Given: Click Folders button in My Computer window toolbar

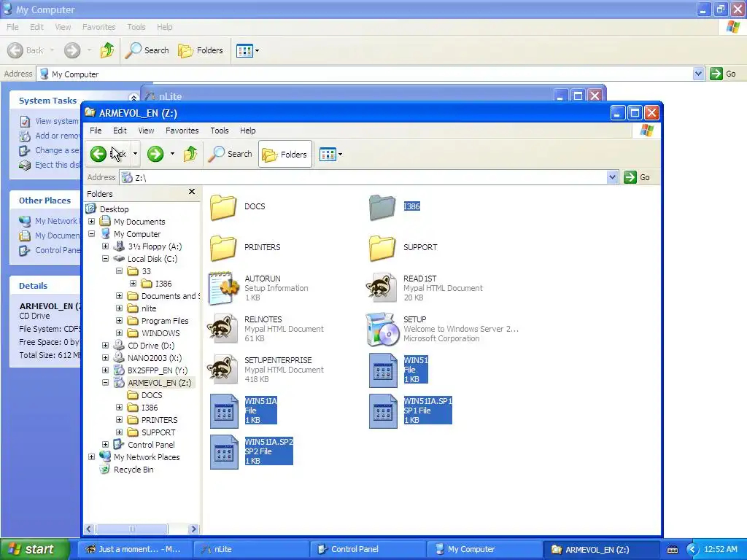Looking at the screenshot, I should tap(200, 50).
